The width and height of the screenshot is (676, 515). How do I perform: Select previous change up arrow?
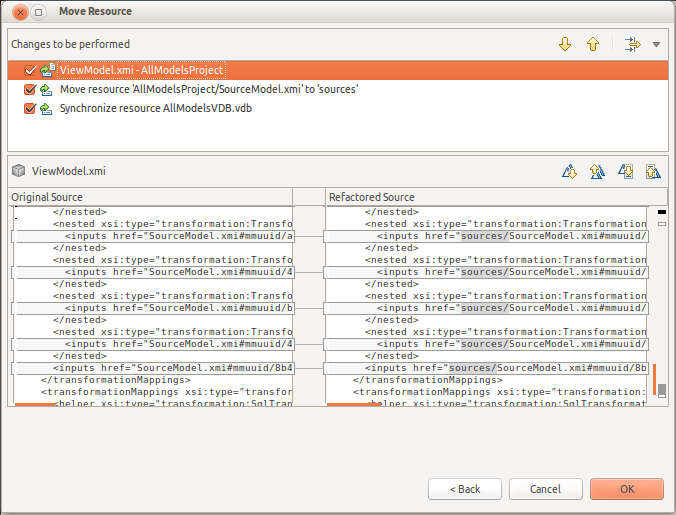592,44
